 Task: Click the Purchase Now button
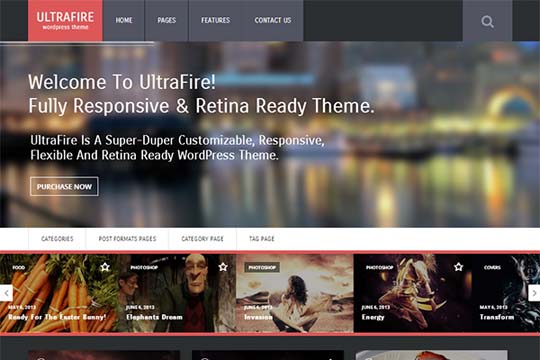click(64, 186)
